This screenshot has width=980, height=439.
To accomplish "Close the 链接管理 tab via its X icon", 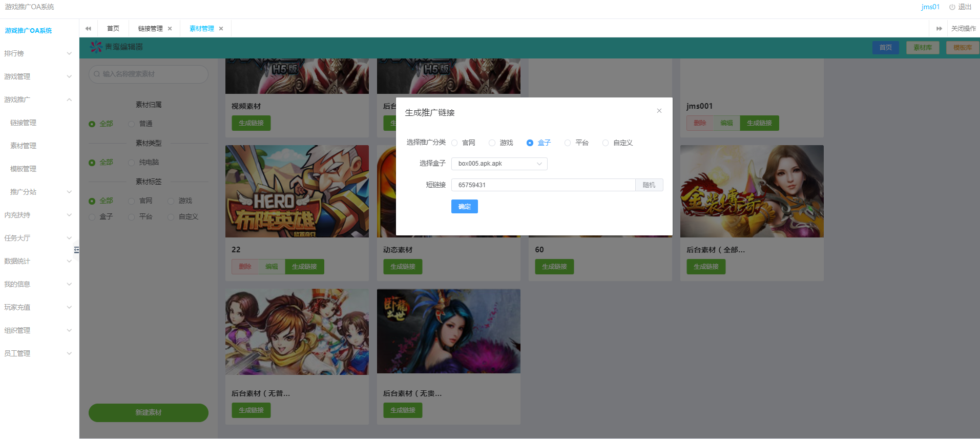I will click(x=170, y=29).
